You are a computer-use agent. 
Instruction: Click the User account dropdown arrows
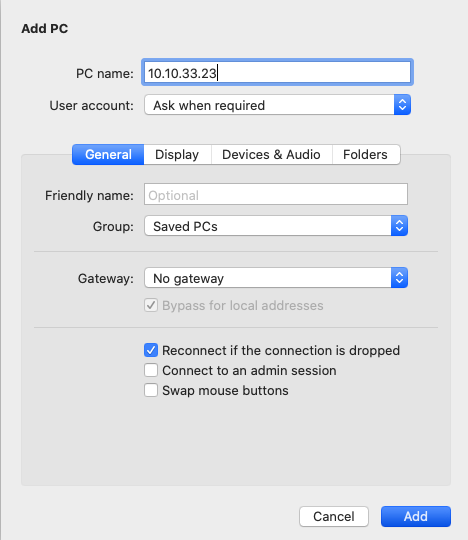[x=402, y=105]
